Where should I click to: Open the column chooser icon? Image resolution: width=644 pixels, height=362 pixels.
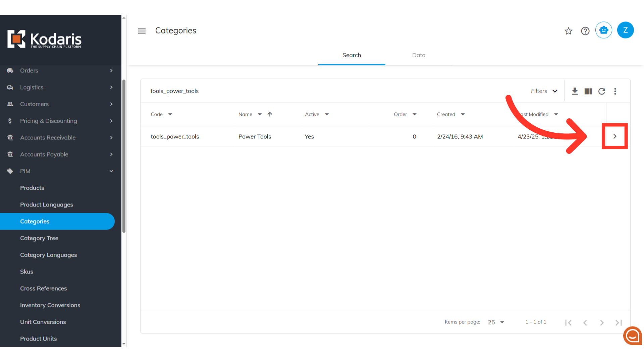pyautogui.click(x=588, y=91)
